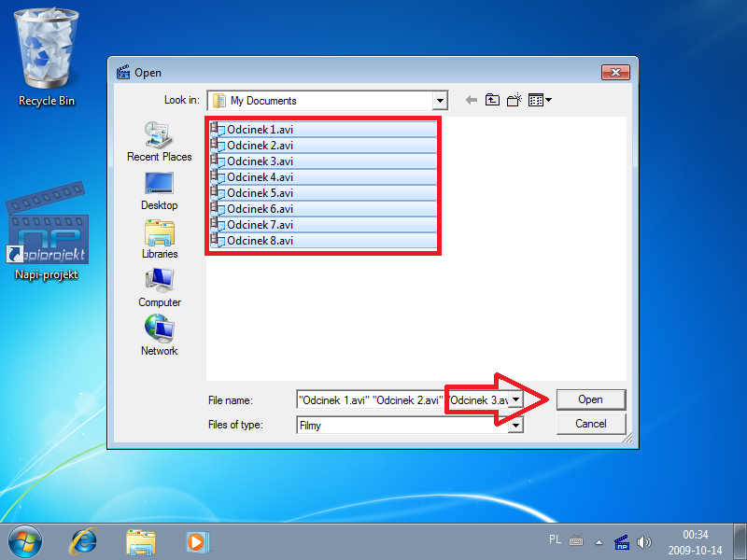Click the Open button
The height and width of the screenshot is (560, 747).
click(591, 399)
